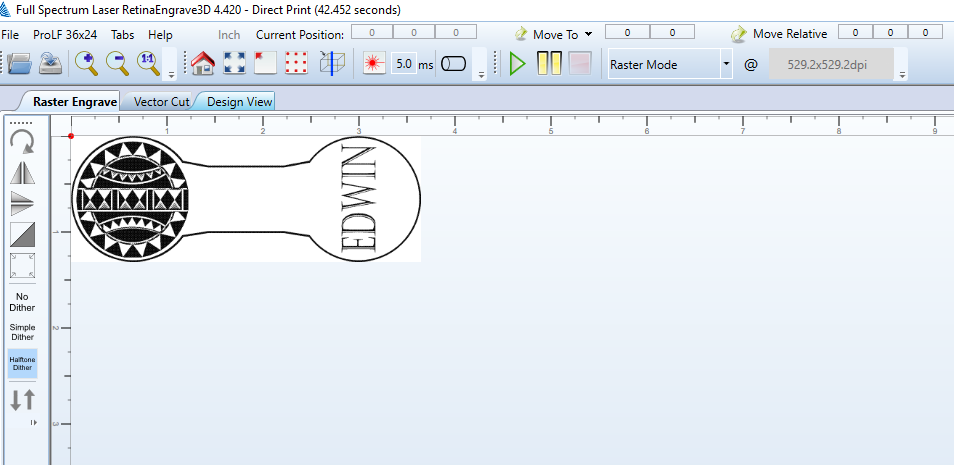Zoom out with the minus magnifier
The image size is (954, 465).
pyautogui.click(x=117, y=63)
